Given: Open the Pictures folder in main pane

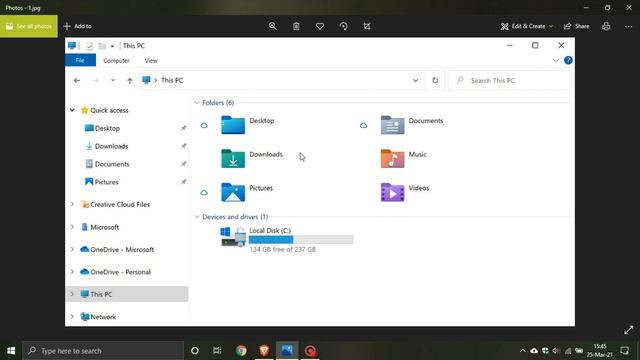Looking at the screenshot, I should click(233, 192).
